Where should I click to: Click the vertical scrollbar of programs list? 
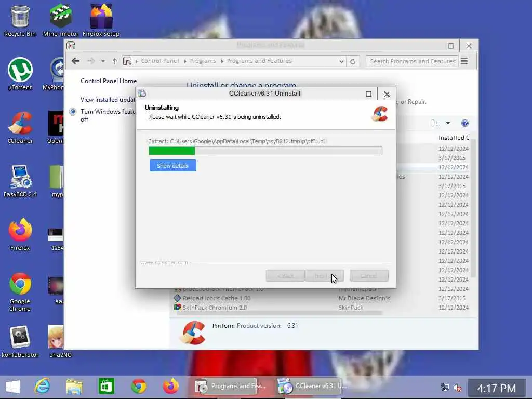tap(473, 208)
